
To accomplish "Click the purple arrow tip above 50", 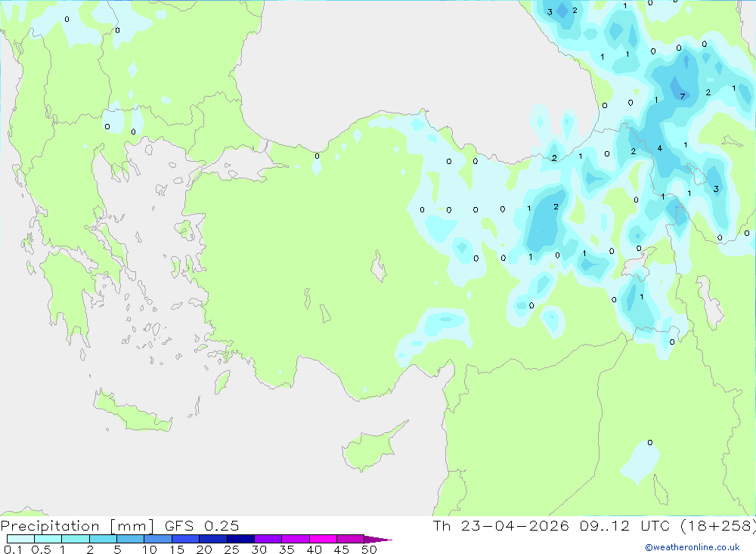I will [x=378, y=540].
